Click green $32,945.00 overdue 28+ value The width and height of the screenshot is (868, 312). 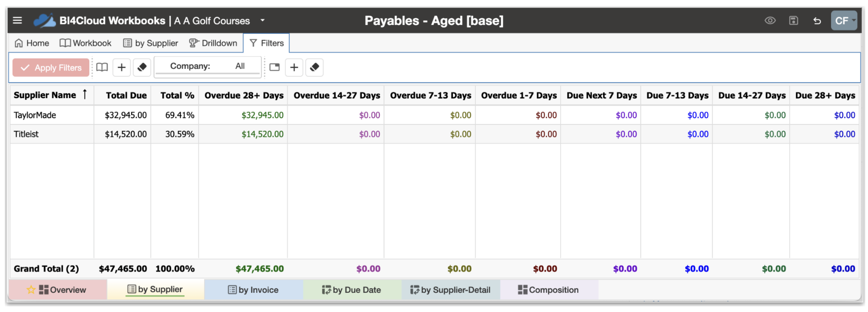pos(262,115)
